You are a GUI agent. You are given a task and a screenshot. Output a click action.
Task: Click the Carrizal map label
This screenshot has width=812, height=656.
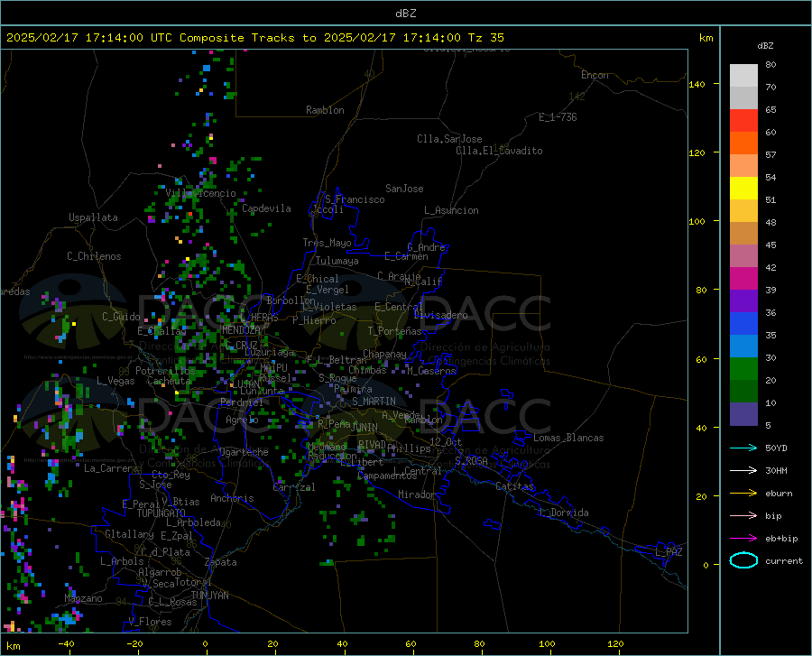[x=294, y=487]
